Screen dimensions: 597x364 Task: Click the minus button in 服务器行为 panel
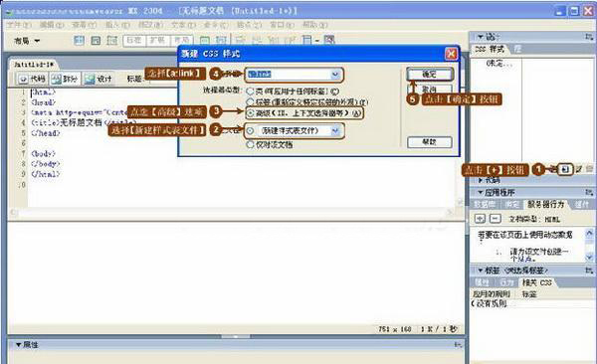pos(495,219)
